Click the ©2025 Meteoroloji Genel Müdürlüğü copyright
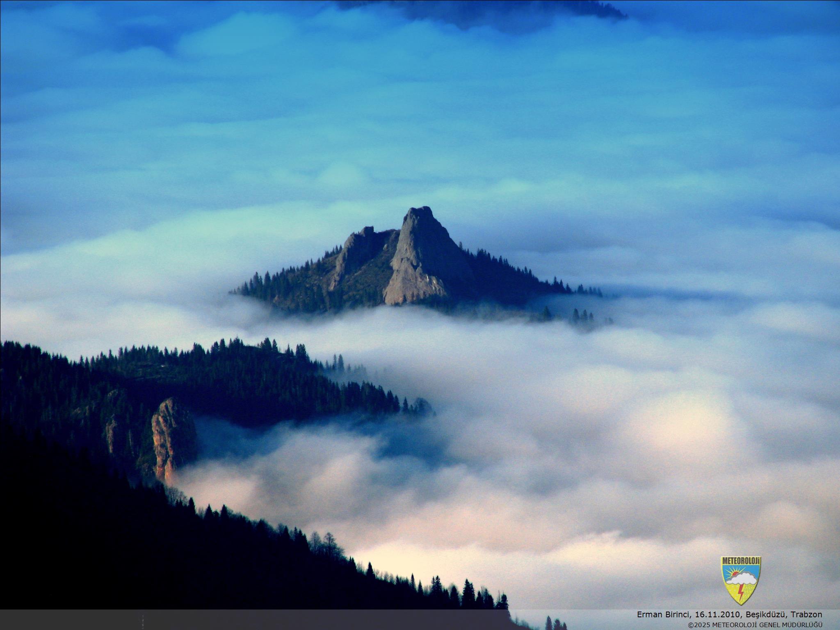The image size is (840, 630). tap(755, 625)
